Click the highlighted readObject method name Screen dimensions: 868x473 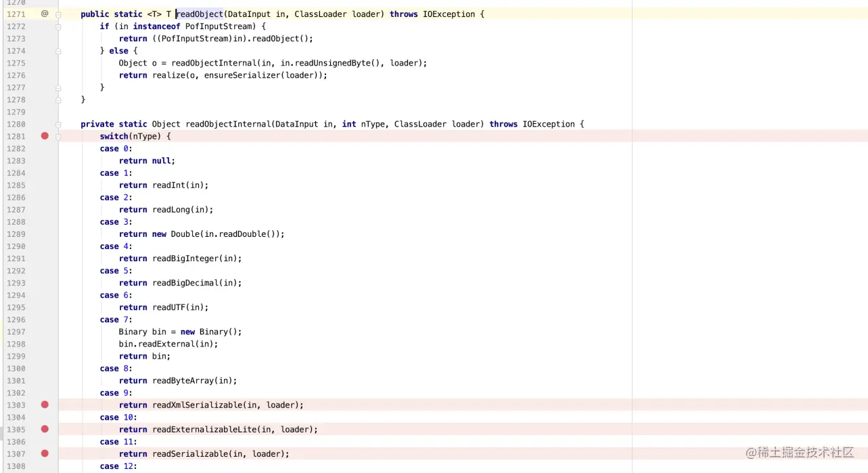(x=200, y=14)
